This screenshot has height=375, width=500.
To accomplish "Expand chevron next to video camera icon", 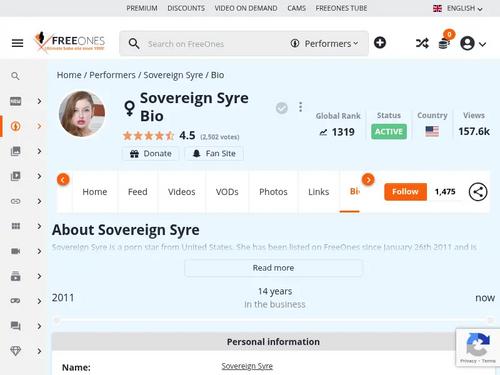I will point(39,251).
